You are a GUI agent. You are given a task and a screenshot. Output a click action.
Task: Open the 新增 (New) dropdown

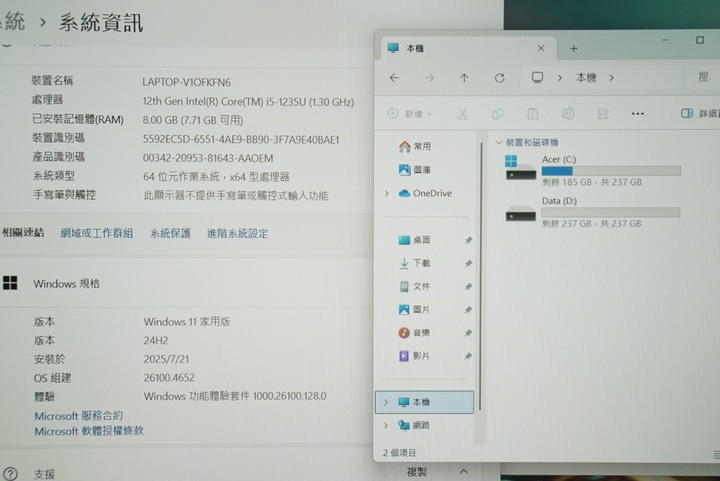point(409,114)
